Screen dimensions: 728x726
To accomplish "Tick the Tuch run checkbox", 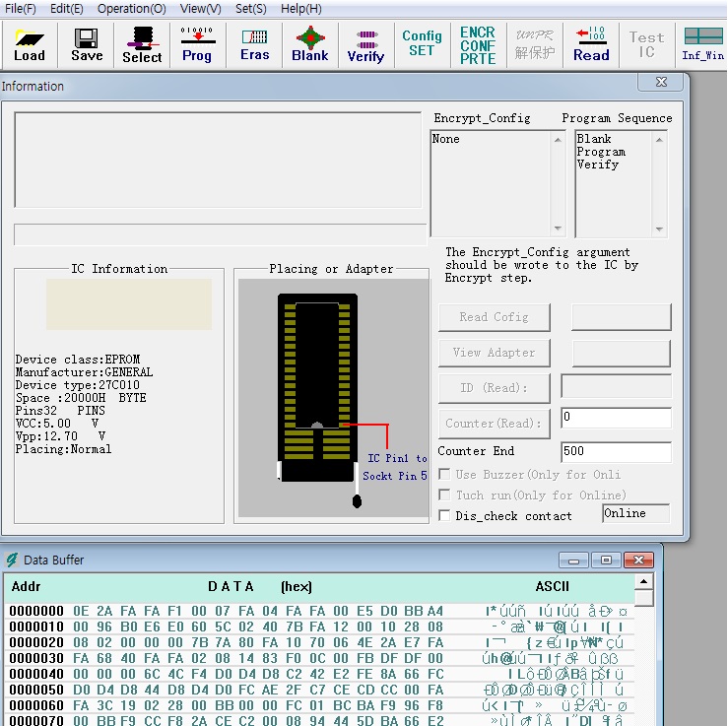I will click(x=444, y=495).
